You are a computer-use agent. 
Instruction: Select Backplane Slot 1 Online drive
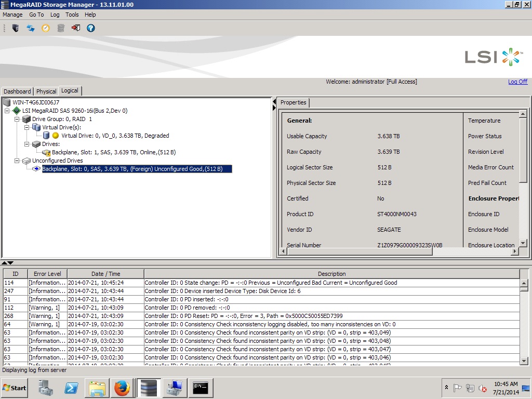(113, 152)
